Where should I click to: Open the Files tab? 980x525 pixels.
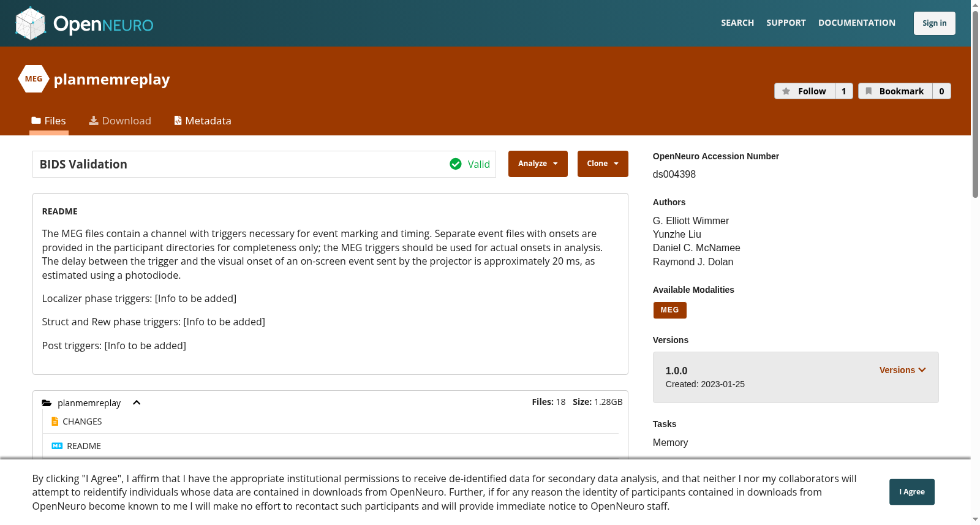coord(49,121)
